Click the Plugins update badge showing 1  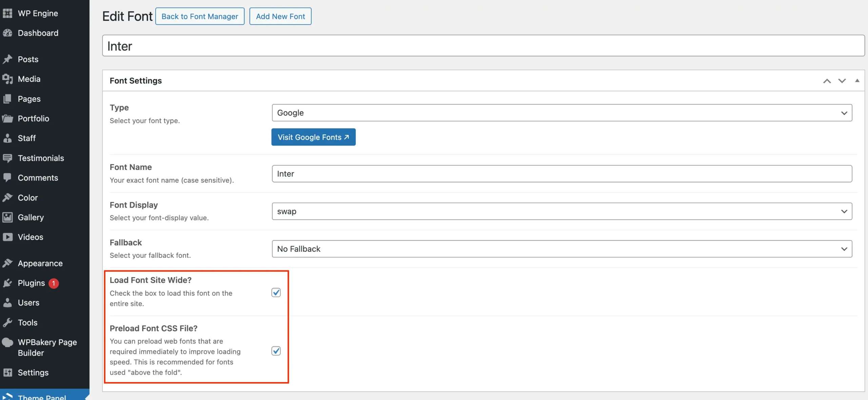[x=54, y=283]
